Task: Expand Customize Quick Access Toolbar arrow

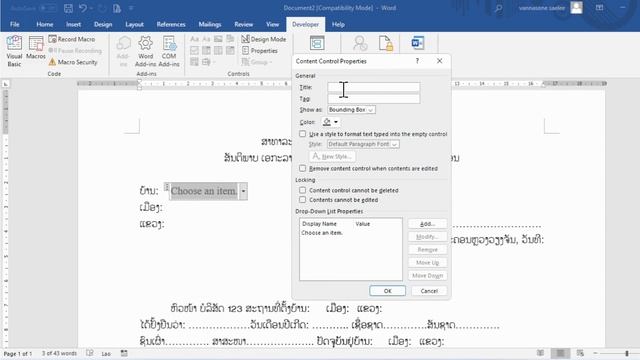Action: coord(131,8)
